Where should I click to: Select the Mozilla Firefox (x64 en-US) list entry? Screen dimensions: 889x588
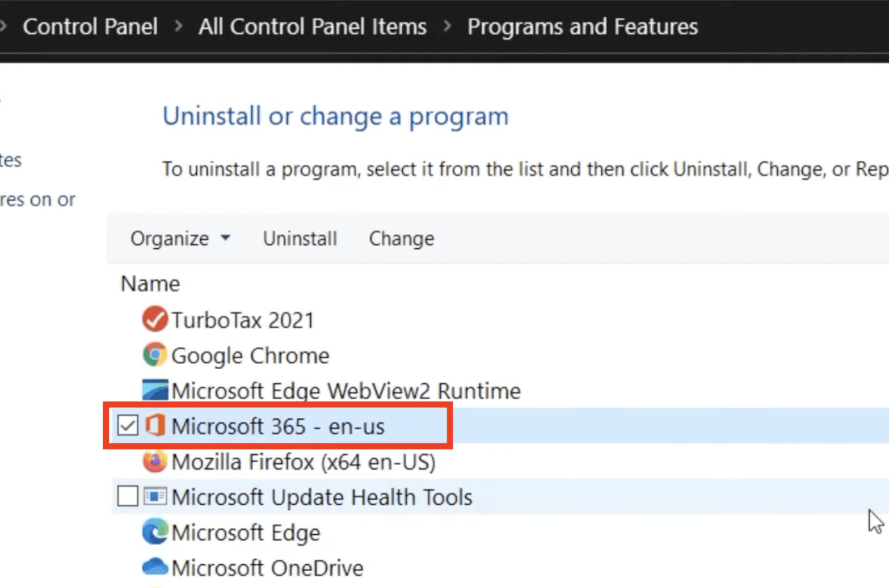303,461
